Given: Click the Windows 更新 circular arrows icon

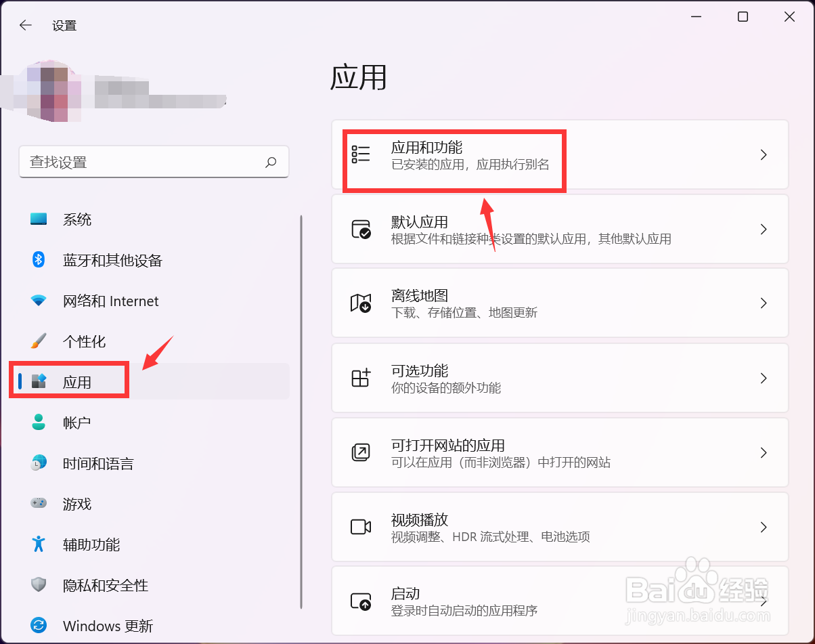Looking at the screenshot, I should [39, 626].
